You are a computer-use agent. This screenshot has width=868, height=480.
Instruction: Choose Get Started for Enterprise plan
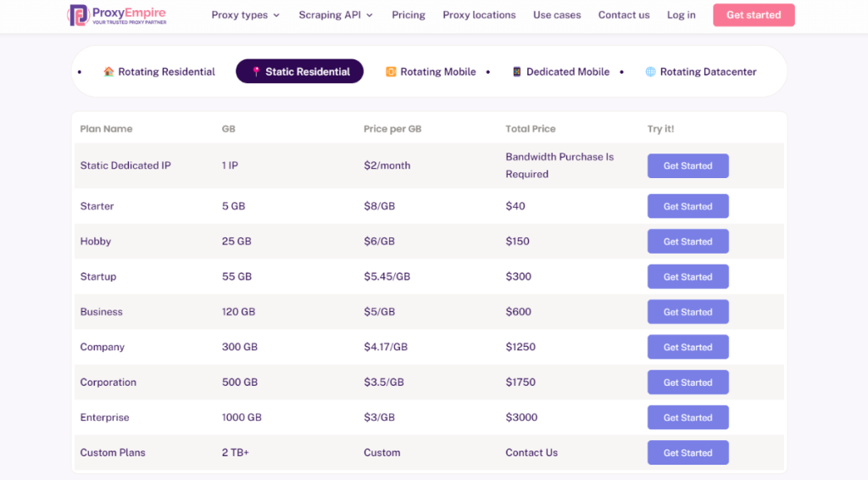pos(687,417)
